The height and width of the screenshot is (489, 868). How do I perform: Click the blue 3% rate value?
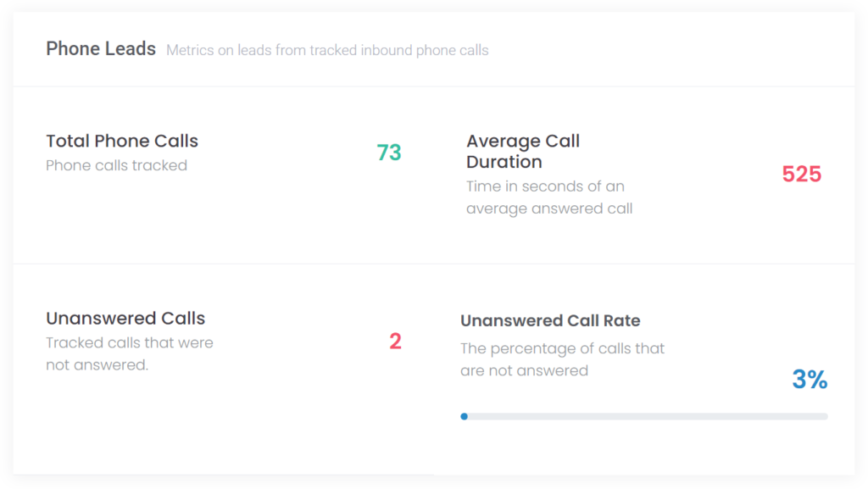810,380
